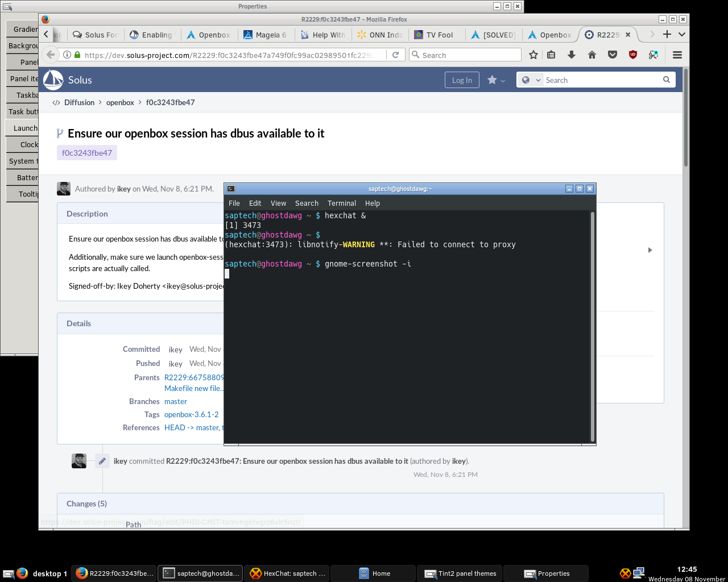Switch to HexChat in the taskbar
The height and width of the screenshot is (582, 728).
point(287,573)
